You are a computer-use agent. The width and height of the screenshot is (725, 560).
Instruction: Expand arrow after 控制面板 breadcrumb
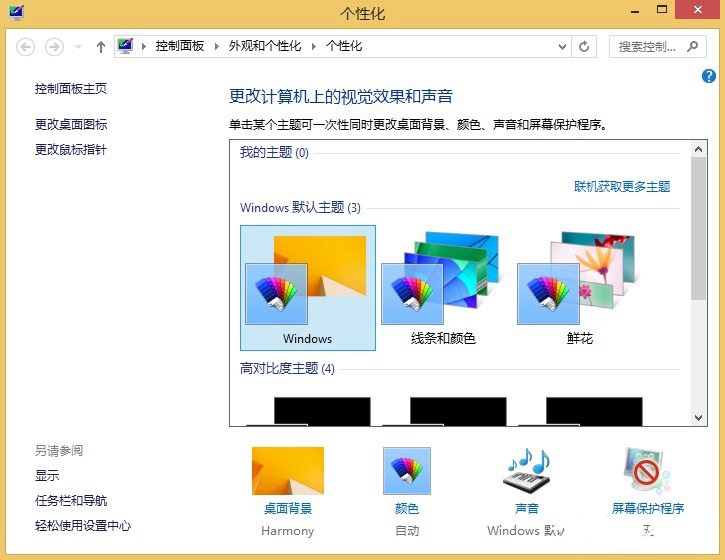point(216,46)
